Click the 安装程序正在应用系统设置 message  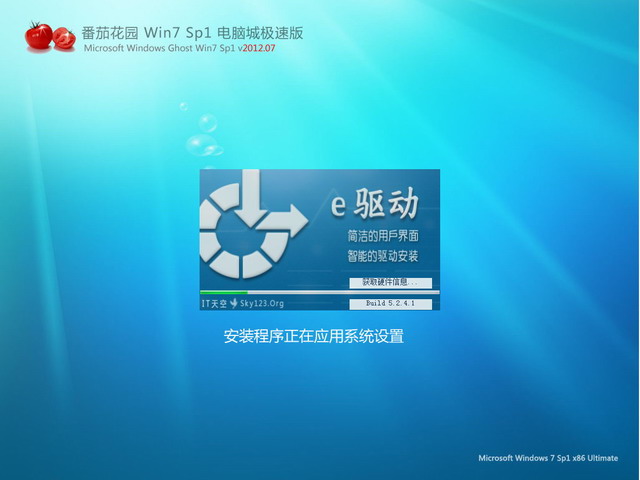[x=313, y=336]
